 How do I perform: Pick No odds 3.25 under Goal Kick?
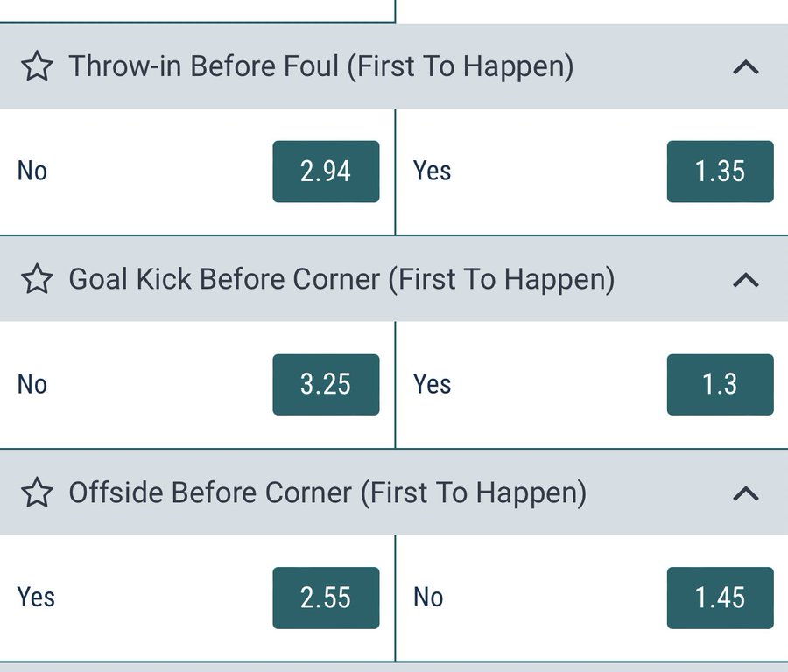pos(326,384)
